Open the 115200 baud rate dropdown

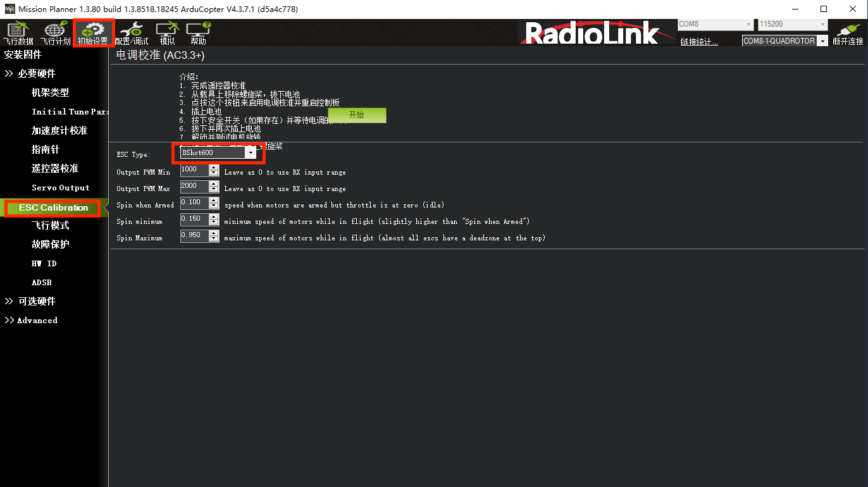point(793,24)
